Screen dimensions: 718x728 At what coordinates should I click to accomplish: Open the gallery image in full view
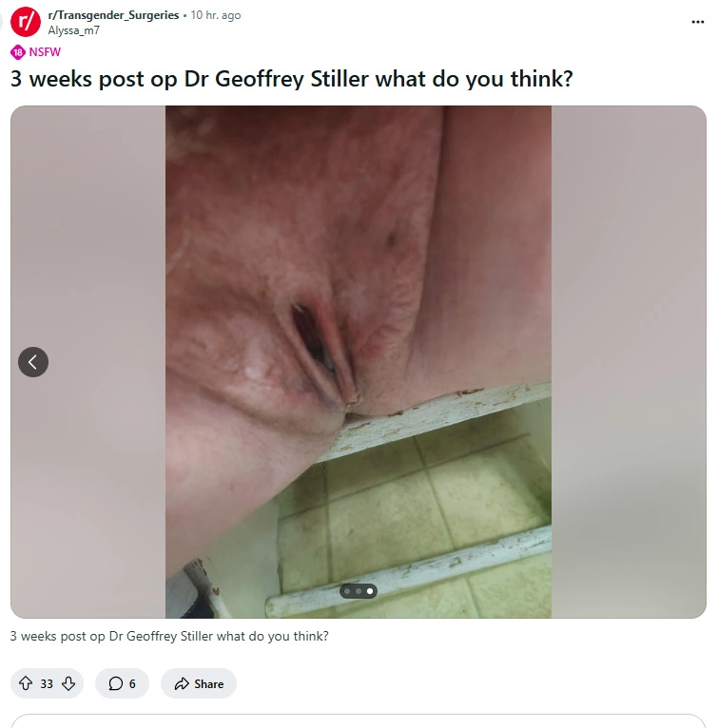point(359,362)
